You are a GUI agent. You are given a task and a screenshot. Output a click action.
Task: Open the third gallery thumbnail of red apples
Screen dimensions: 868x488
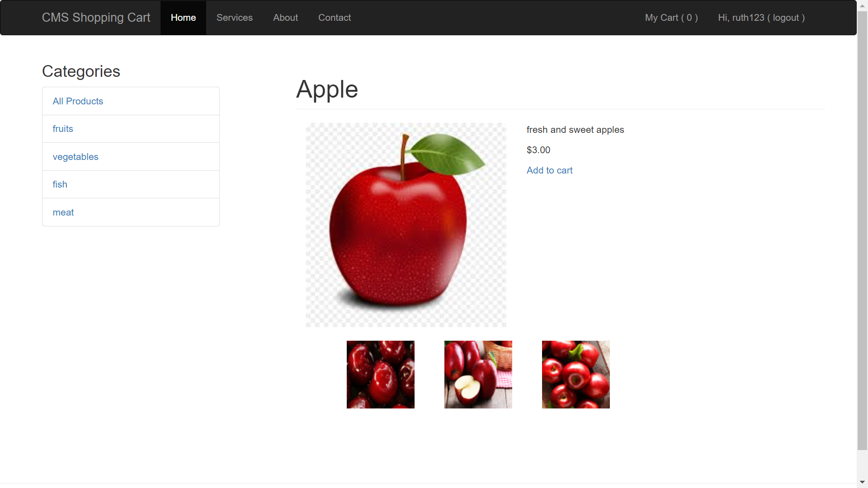click(x=576, y=375)
